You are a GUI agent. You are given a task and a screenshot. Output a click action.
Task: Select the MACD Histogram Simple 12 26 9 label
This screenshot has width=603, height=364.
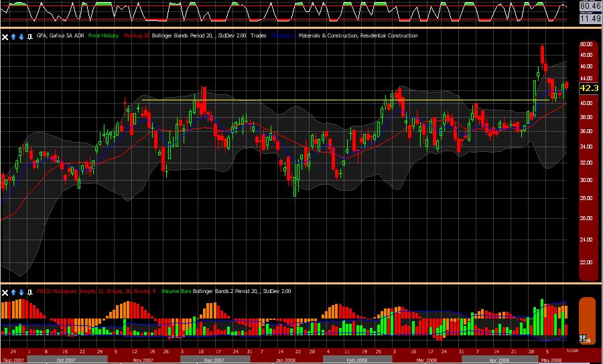[x=96, y=292]
